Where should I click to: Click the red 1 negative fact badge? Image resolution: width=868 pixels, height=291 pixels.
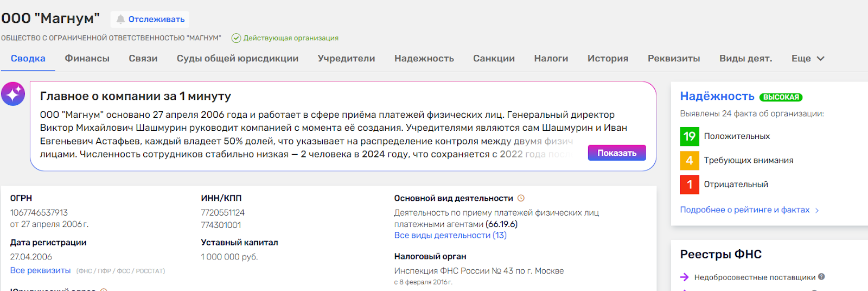[690, 184]
